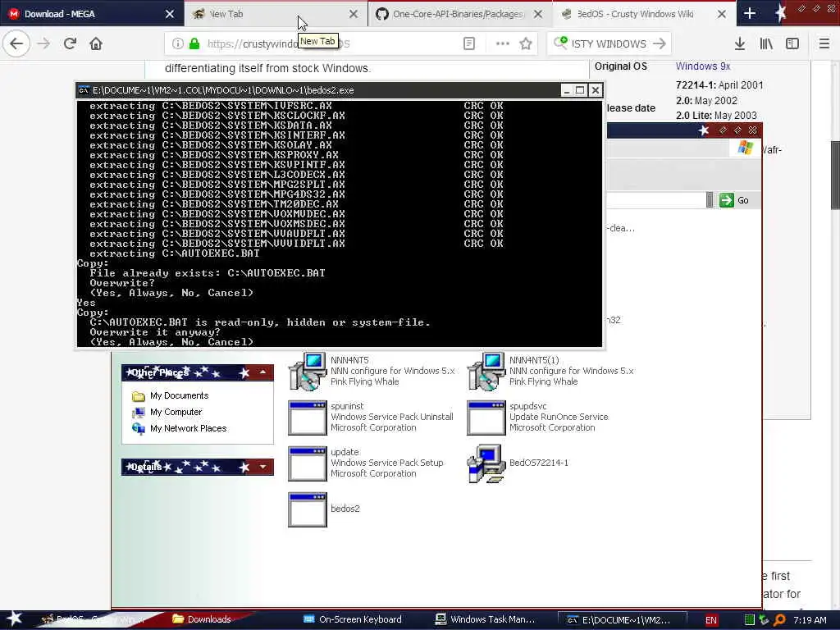Select the BedOS72214-1 setup icon
The width and height of the screenshot is (840, 630).
[x=486, y=463]
